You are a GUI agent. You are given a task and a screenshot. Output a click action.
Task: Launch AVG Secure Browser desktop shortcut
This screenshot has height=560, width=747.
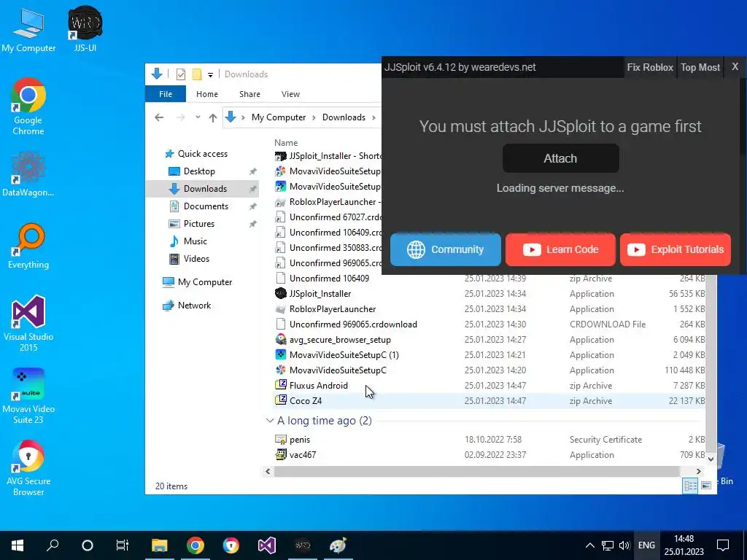click(x=28, y=468)
